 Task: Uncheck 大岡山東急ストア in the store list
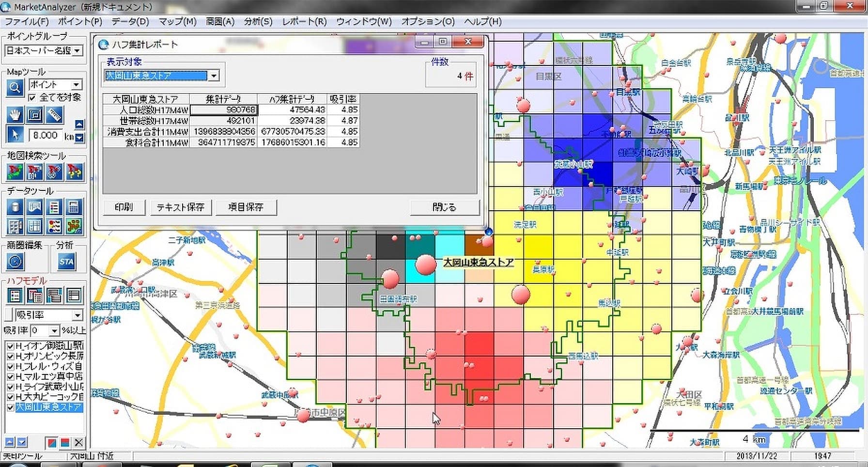click(10, 407)
